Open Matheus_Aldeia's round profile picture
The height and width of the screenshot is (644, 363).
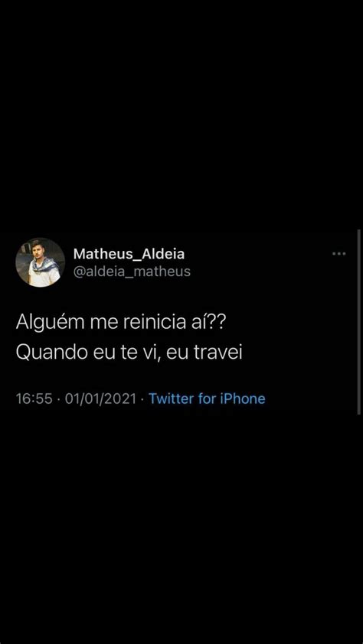40,262
